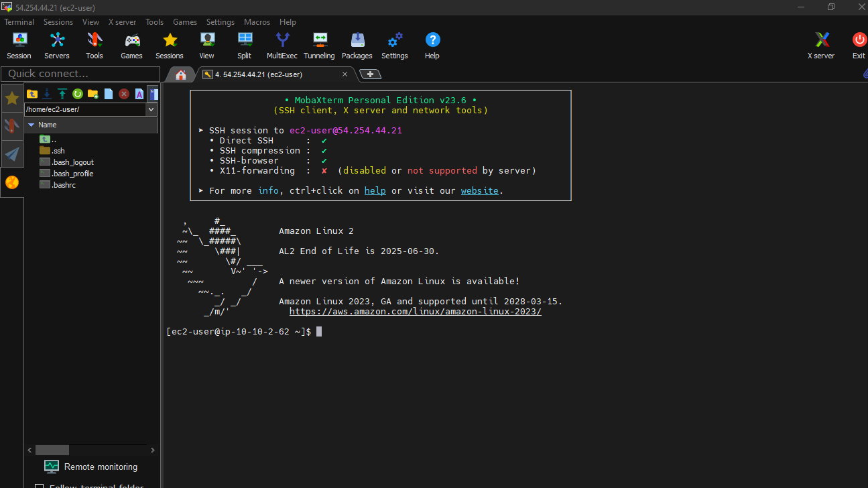Open the Help menu in menu bar
Viewport: 868px width, 488px height.
(288, 22)
